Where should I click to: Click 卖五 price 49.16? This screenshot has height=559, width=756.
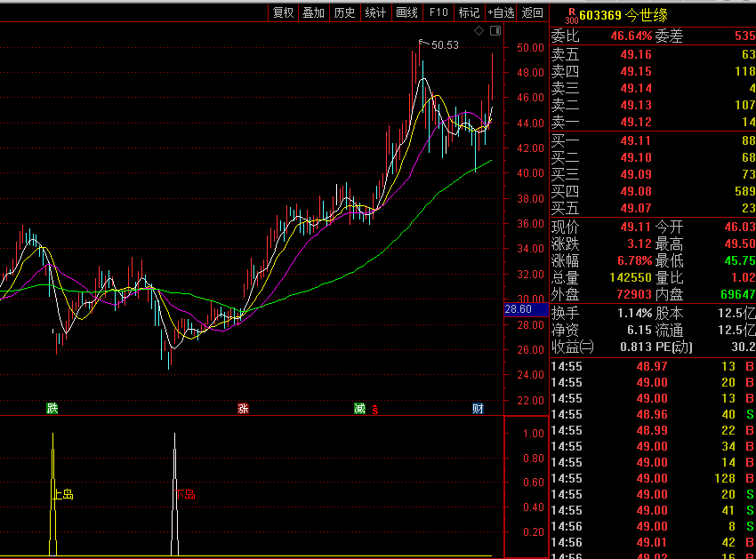(636, 54)
